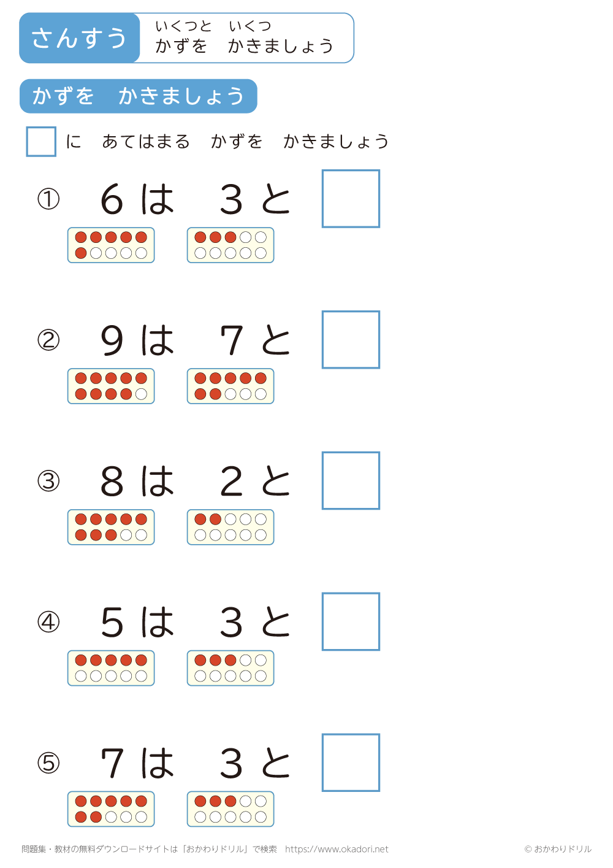Click the blue 'さんすう' subject badge

point(79,38)
